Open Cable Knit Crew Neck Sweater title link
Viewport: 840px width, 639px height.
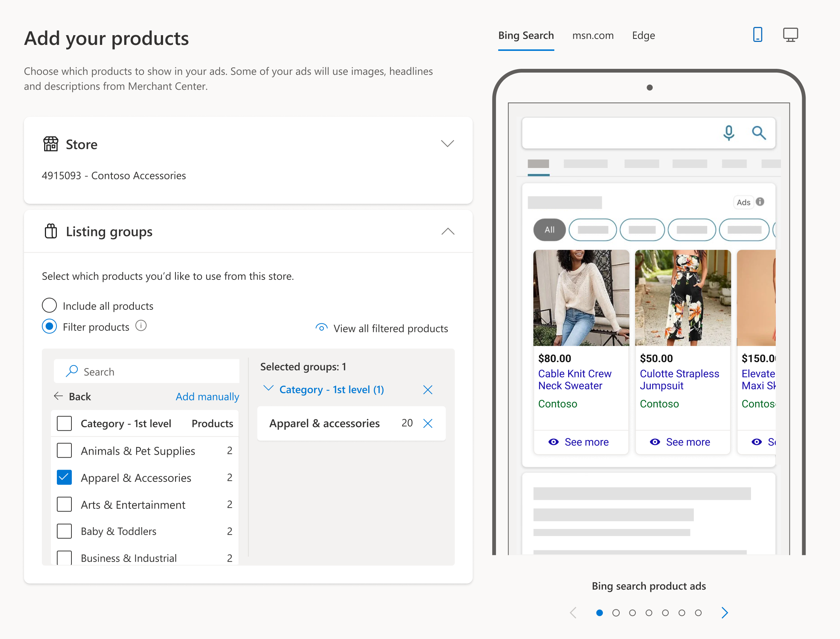click(574, 380)
